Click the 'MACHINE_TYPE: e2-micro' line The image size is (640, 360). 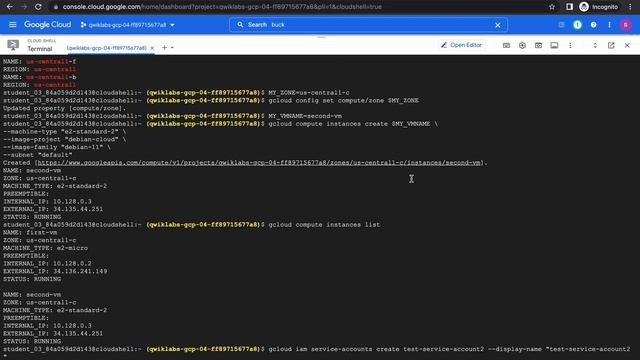[x=45, y=248]
